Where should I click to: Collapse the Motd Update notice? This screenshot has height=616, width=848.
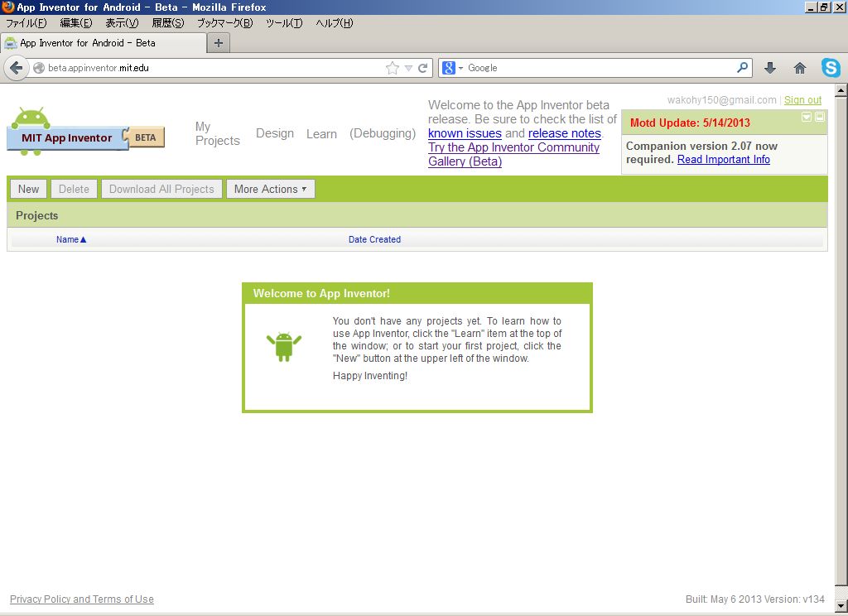807,118
